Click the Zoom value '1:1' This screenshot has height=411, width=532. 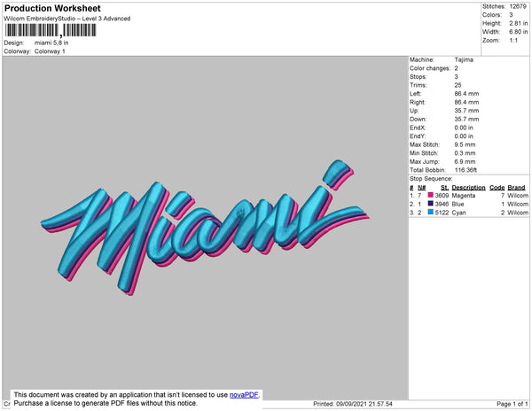click(x=513, y=41)
